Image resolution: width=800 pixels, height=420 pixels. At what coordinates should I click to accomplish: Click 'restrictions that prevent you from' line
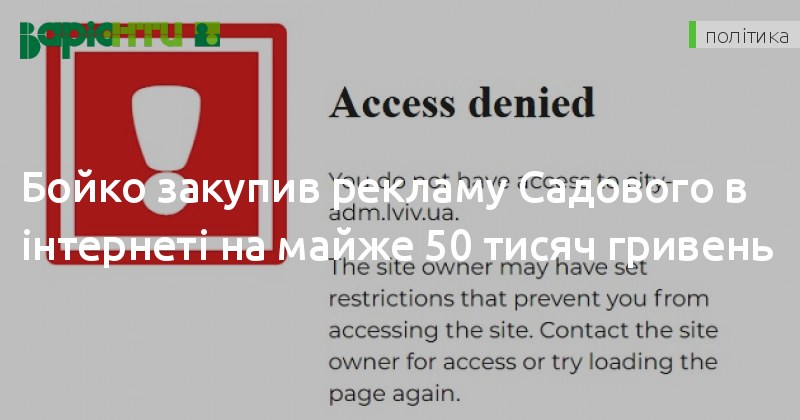click(519, 299)
